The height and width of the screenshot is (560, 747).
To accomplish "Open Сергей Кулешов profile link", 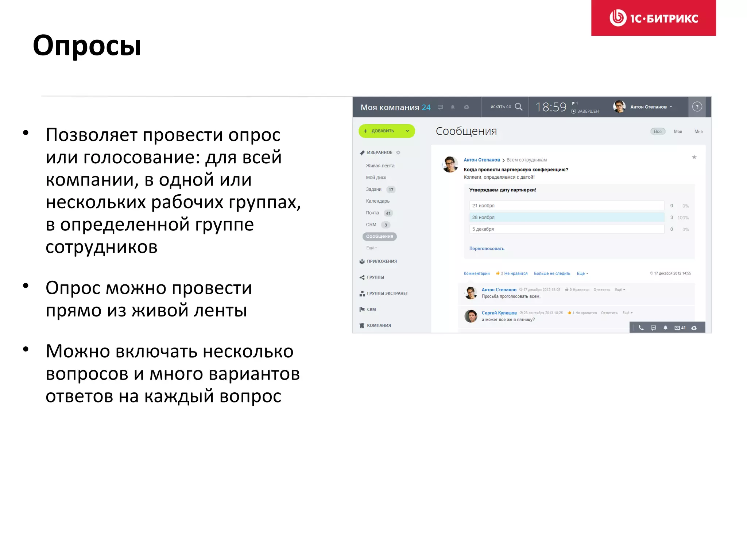I will click(499, 313).
